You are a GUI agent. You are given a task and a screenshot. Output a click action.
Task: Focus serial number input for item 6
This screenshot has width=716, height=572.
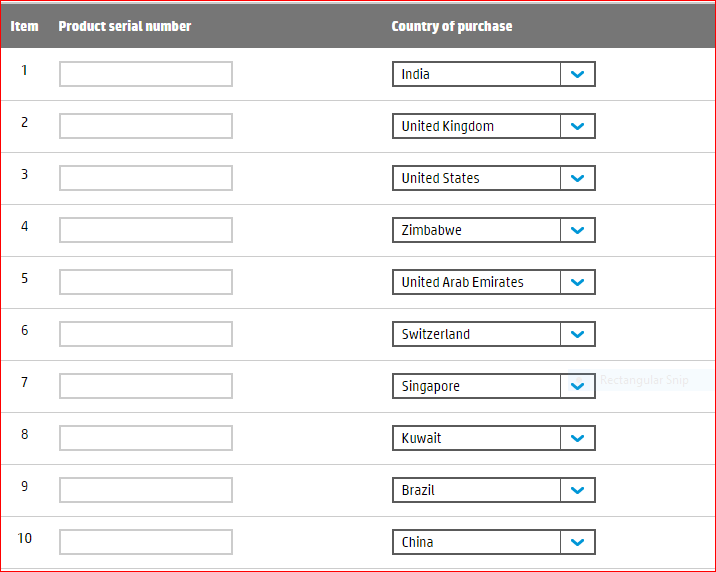tap(146, 334)
